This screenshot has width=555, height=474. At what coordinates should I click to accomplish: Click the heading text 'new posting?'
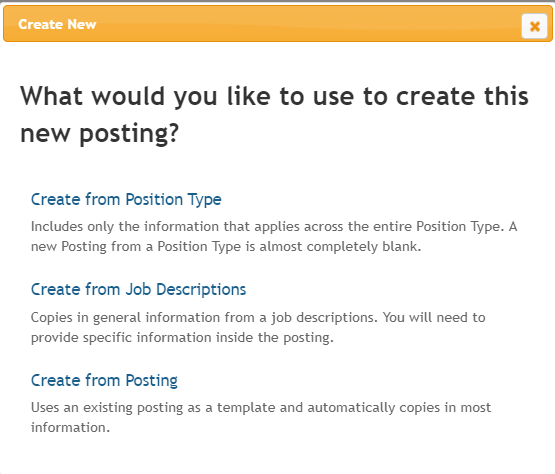[x=100, y=134]
